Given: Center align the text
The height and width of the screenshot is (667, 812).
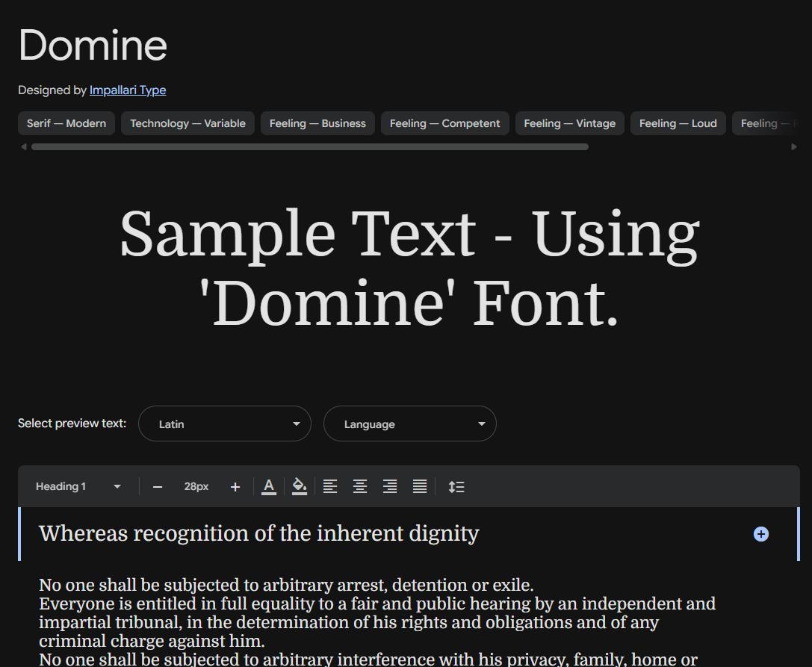Looking at the screenshot, I should pos(360,486).
